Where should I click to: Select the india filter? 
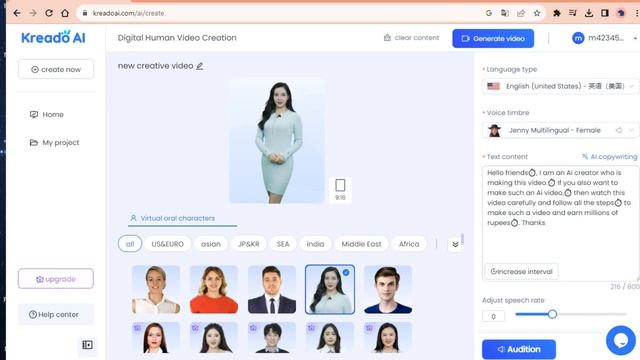click(315, 244)
